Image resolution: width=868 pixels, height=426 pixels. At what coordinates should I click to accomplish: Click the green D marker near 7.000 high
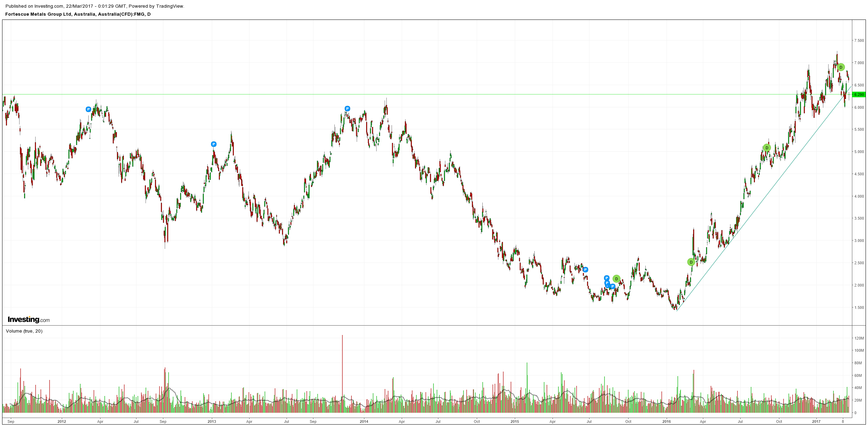pos(841,67)
